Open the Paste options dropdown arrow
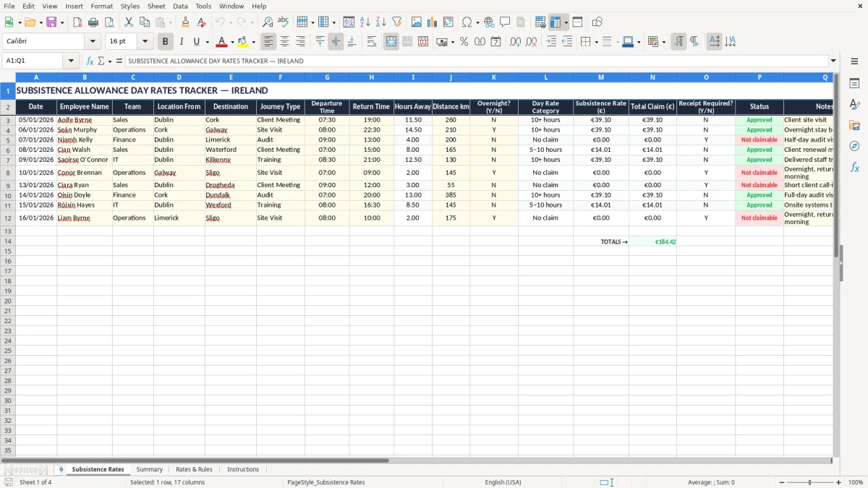Image resolution: width=868 pixels, height=488 pixels. coord(170,22)
